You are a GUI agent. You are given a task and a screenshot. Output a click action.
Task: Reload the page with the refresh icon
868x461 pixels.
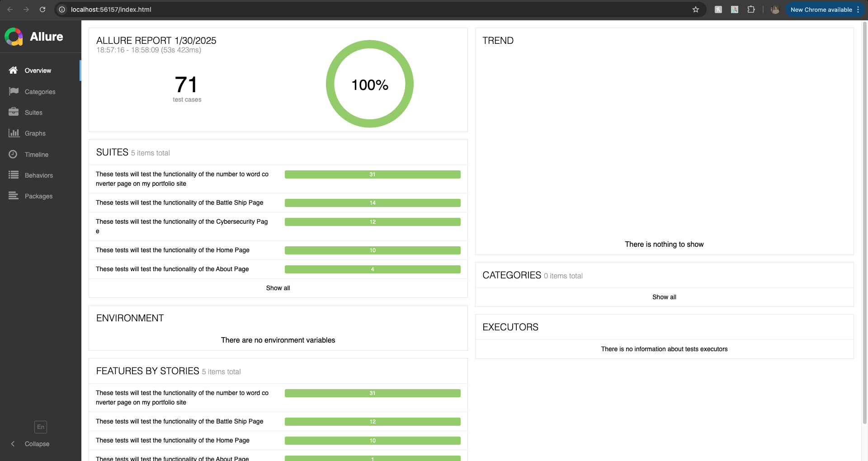pos(42,9)
